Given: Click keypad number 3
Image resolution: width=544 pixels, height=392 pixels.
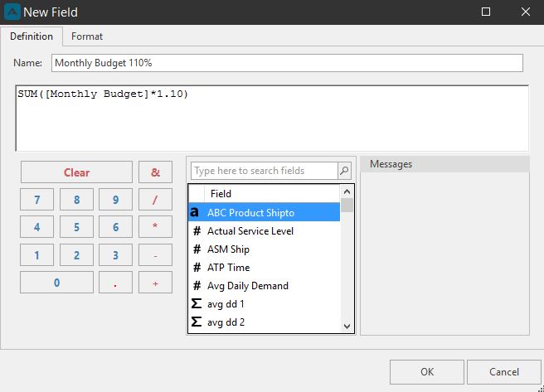Looking at the screenshot, I should pos(115,255).
